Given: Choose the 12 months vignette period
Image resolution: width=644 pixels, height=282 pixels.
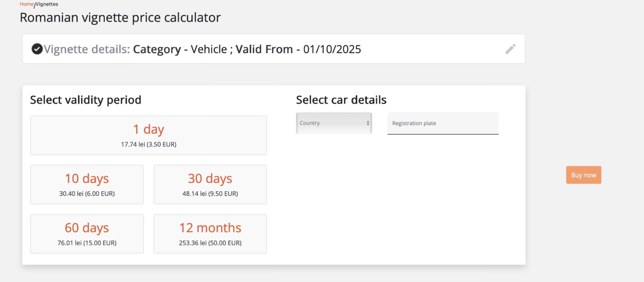Looking at the screenshot, I should 210,234.
